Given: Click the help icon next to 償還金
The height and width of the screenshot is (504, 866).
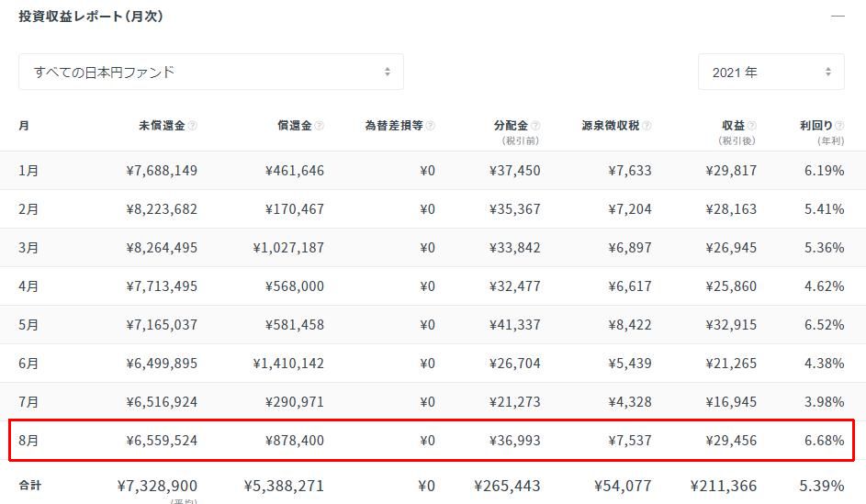Looking at the screenshot, I should click(x=320, y=126).
